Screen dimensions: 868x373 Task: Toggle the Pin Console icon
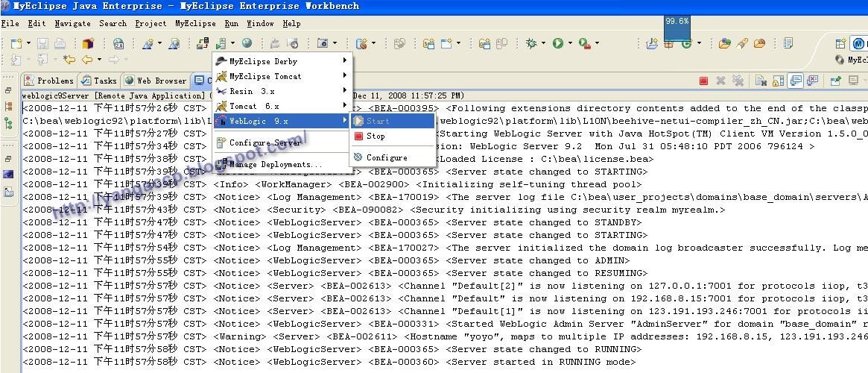(835, 81)
